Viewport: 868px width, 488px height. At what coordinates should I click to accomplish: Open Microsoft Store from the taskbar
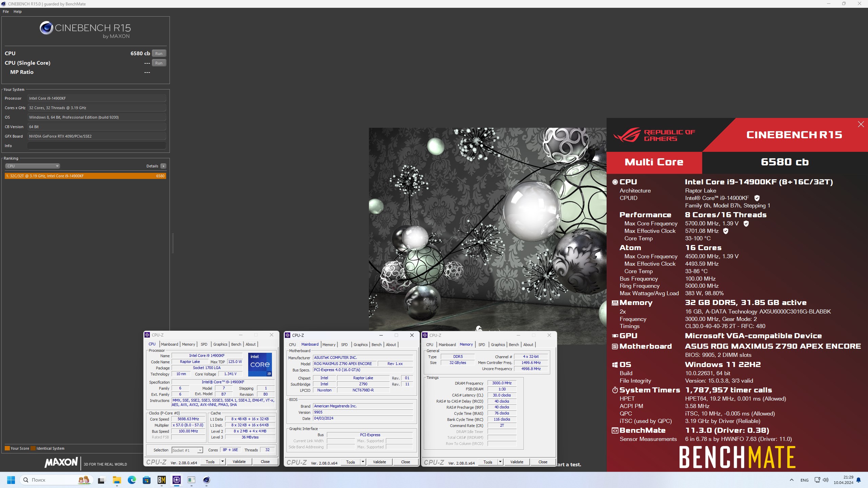(x=146, y=480)
